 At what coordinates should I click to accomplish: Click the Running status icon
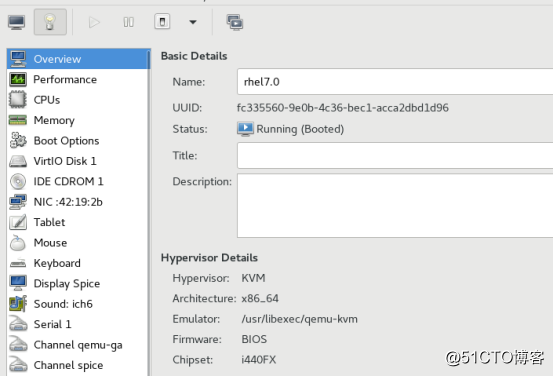pyautogui.click(x=245, y=129)
